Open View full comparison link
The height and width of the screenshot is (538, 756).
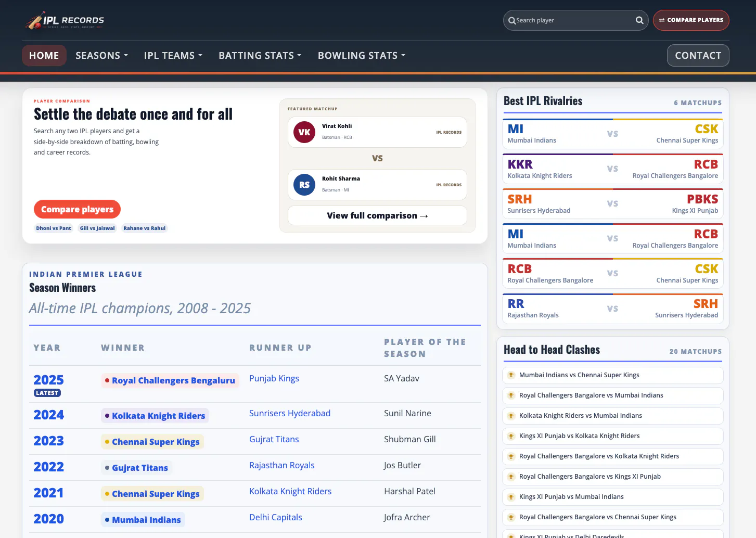coord(377,215)
